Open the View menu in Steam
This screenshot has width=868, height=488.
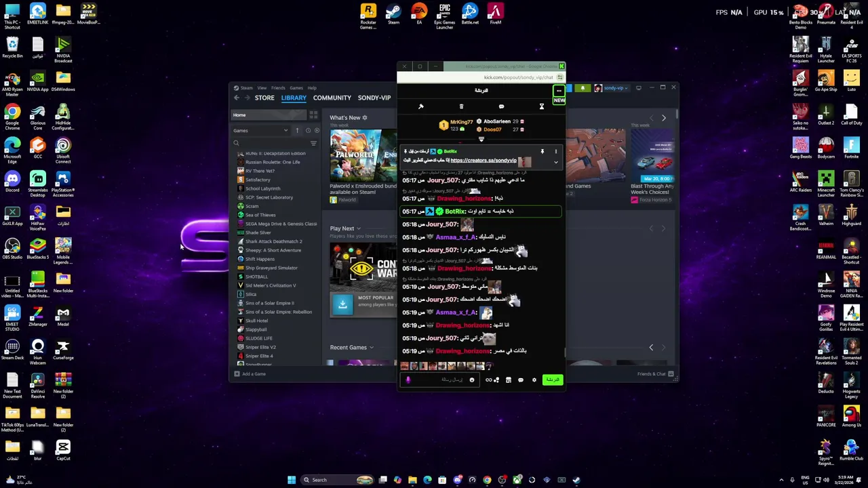click(262, 87)
